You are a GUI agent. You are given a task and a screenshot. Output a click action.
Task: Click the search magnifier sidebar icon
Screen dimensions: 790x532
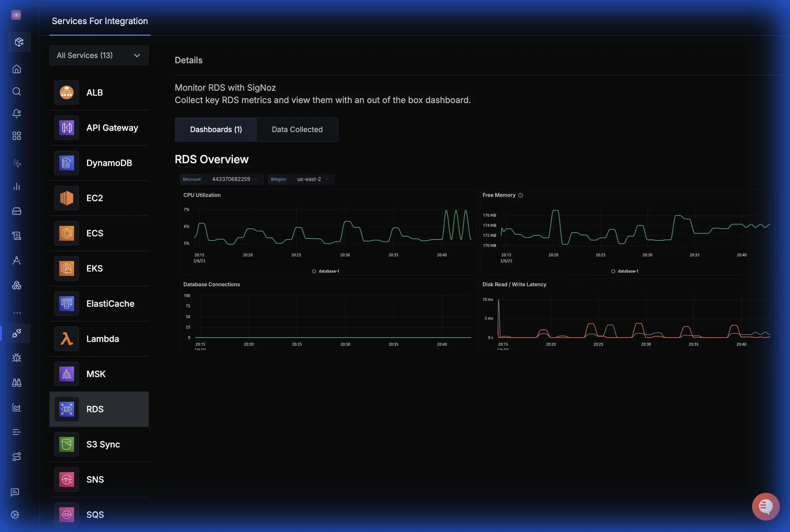[x=17, y=91]
